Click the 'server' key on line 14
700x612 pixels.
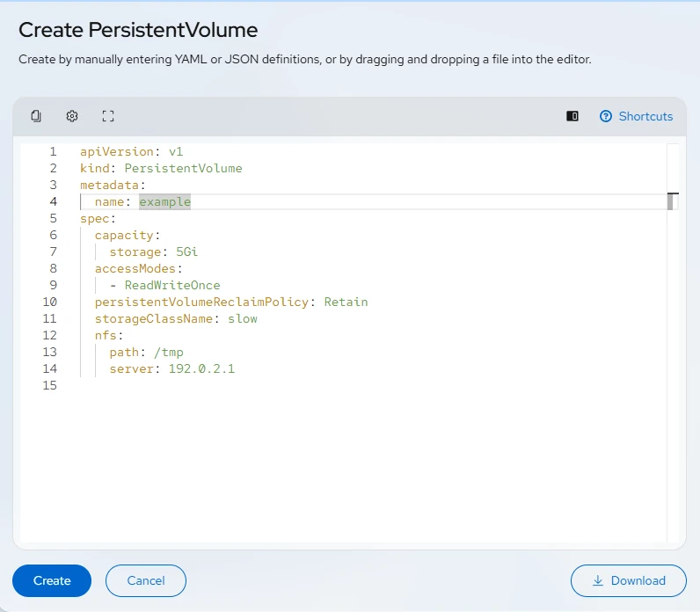pyautogui.click(x=132, y=368)
